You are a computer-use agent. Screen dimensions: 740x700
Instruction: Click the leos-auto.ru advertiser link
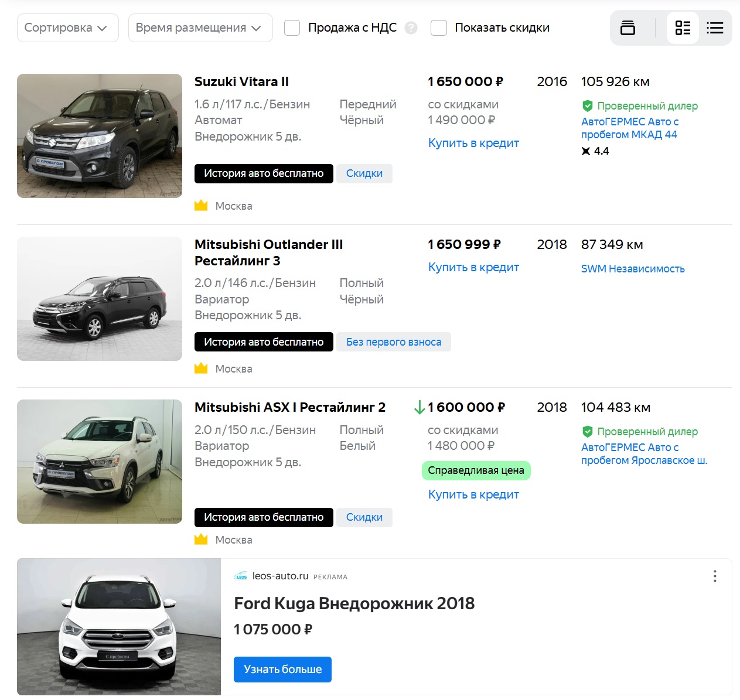click(280, 576)
